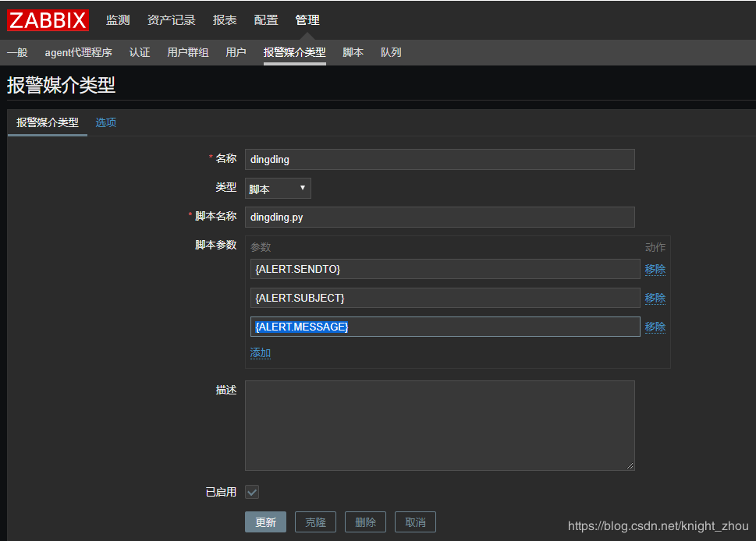Remove the {ALERT.MESSAGE} parameter
This screenshot has width=756, height=541.
pos(655,327)
